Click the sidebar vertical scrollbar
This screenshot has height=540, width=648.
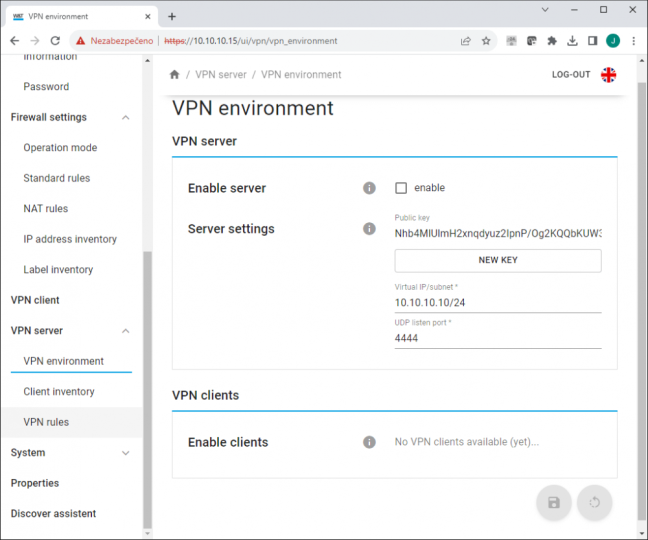click(148, 389)
